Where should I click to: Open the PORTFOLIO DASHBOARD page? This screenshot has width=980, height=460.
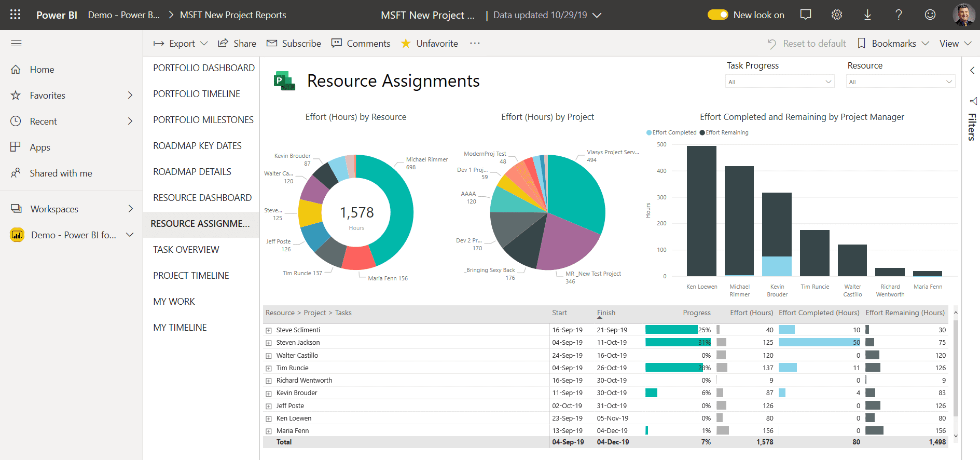(x=204, y=68)
